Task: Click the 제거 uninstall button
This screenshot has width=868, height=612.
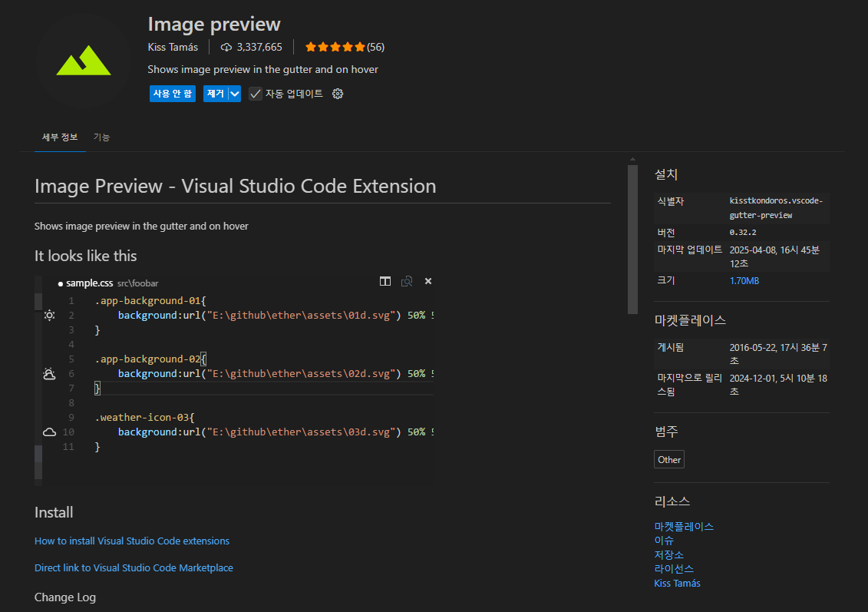Action: (x=216, y=94)
